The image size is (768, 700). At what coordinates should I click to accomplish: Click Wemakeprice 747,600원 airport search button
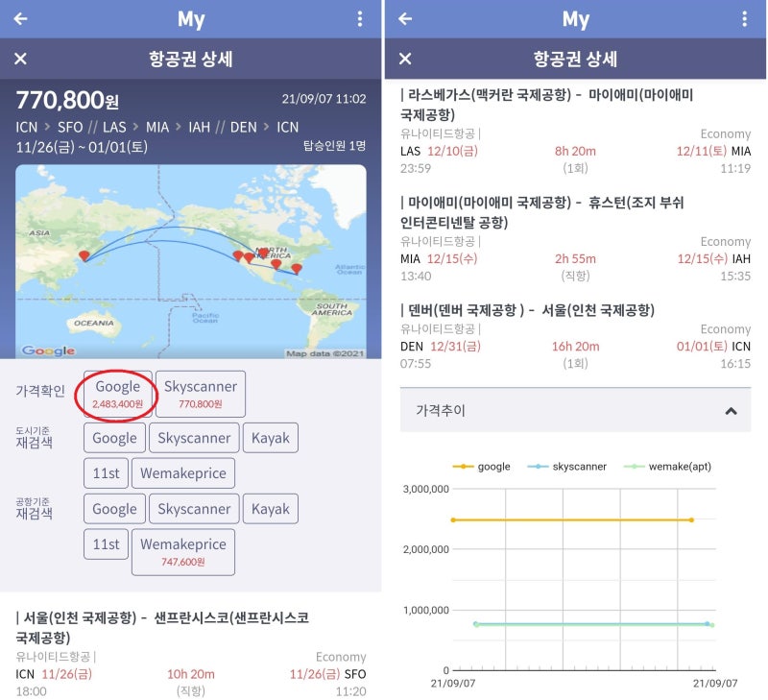(x=182, y=551)
